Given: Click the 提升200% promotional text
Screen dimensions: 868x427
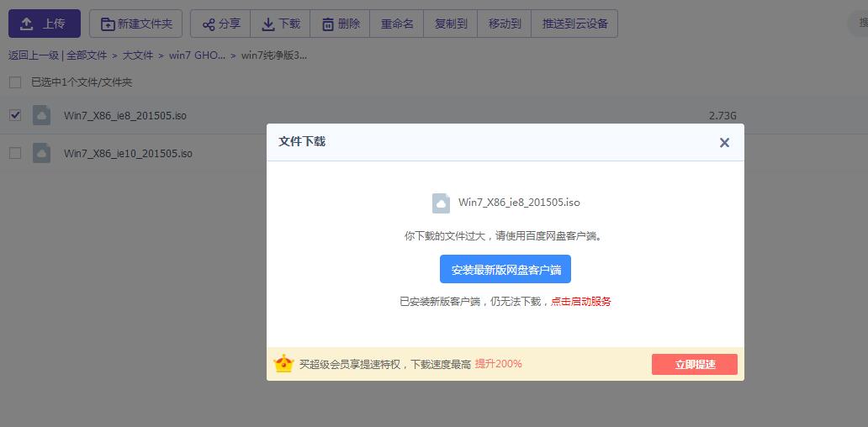Looking at the screenshot, I should (x=498, y=363).
